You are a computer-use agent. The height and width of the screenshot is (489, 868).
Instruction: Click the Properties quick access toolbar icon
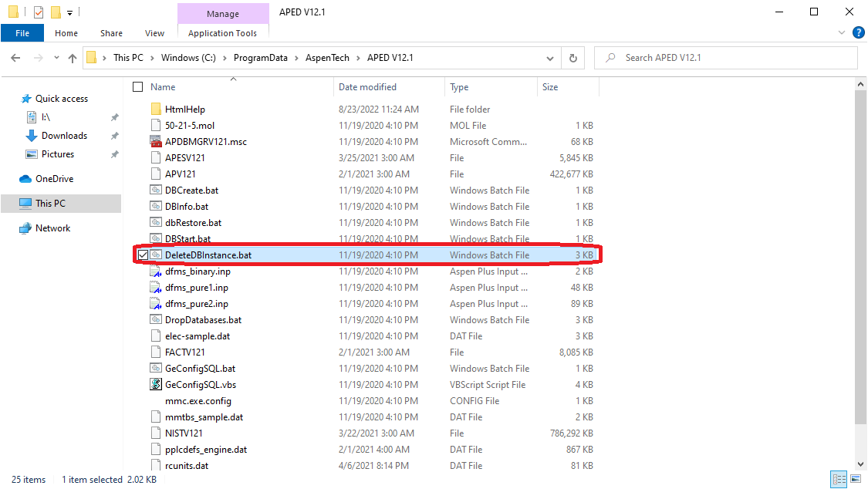(39, 12)
